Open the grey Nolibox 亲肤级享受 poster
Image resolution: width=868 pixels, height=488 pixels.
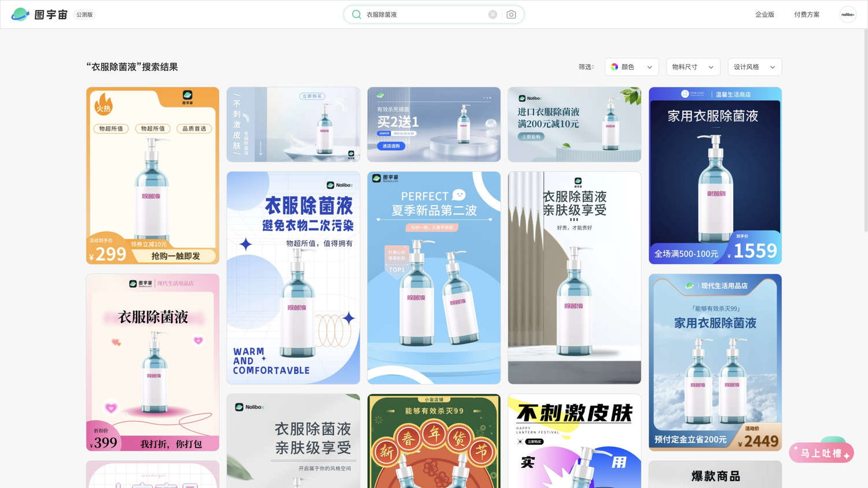click(x=293, y=441)
